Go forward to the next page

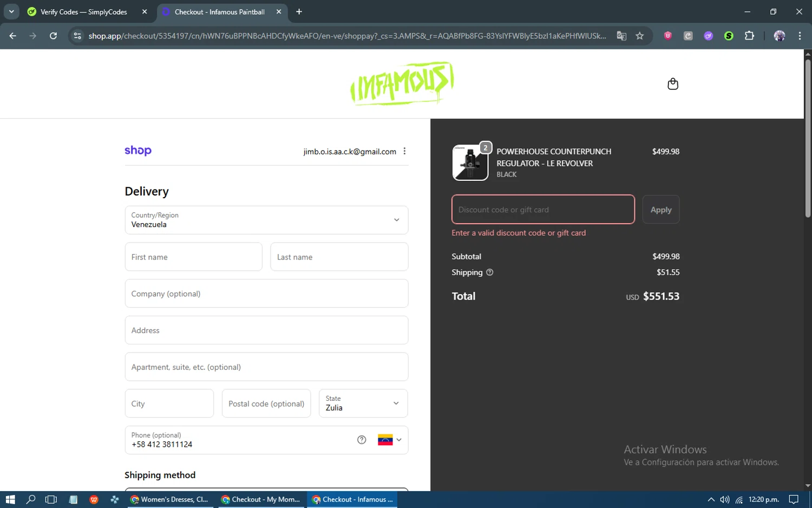tap(33, 36)
